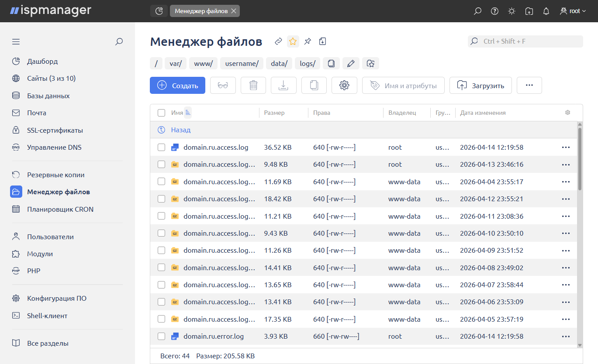Click the Назад link in file list
Screen dimensions: 598x364
click(180, 130)
